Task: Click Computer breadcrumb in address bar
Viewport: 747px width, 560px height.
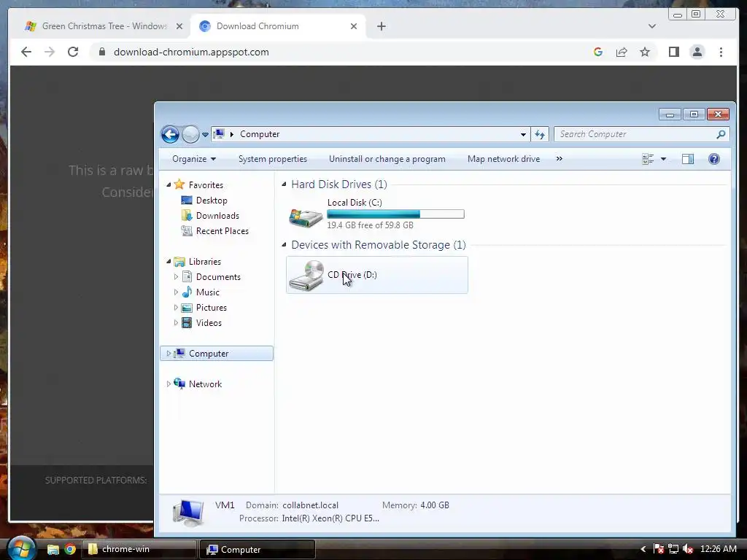Action: [260, 134]
